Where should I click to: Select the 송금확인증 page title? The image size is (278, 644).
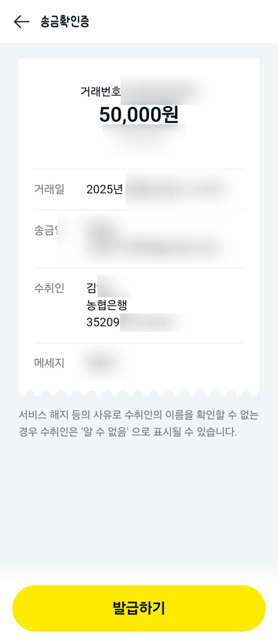[x=65, y=21]
